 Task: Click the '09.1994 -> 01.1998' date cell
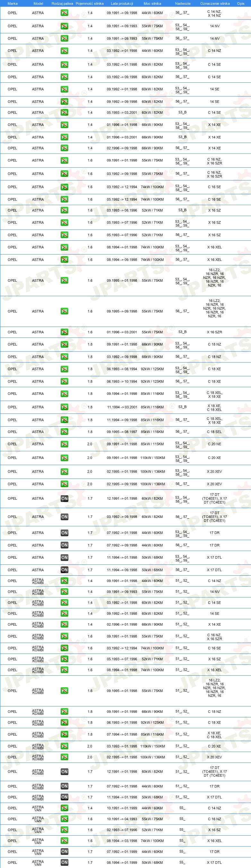(x=122, y=394)
